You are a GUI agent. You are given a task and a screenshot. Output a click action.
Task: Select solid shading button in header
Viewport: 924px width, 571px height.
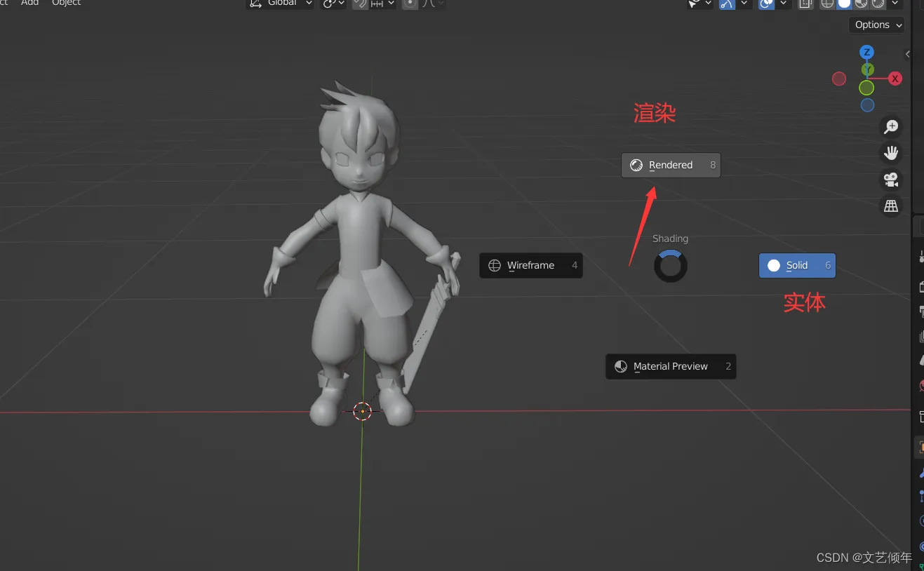(x=844, y=4)
